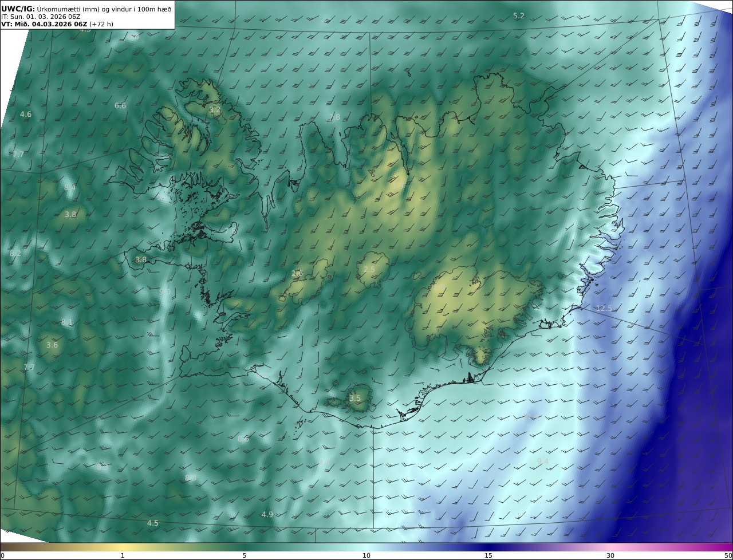Click the 4.6 value label
733x560 pixels.
pos(26,115)
